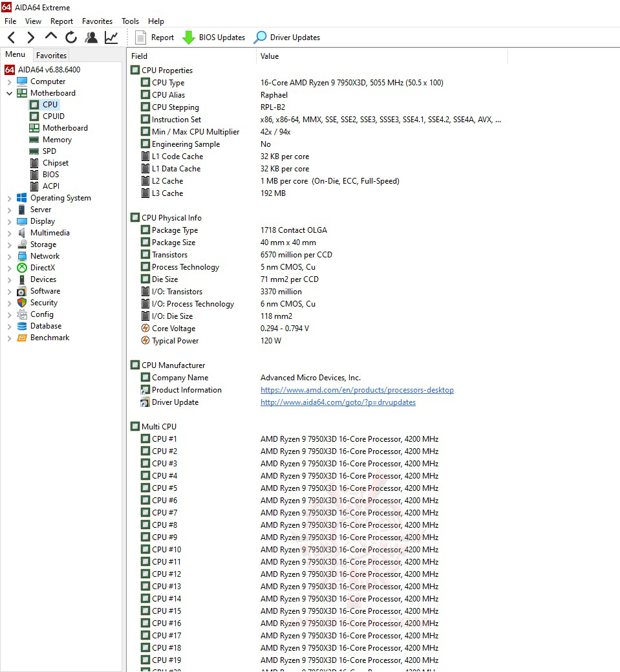
Task: Select the Typical Power row
Action: click(x=317, y=341)
